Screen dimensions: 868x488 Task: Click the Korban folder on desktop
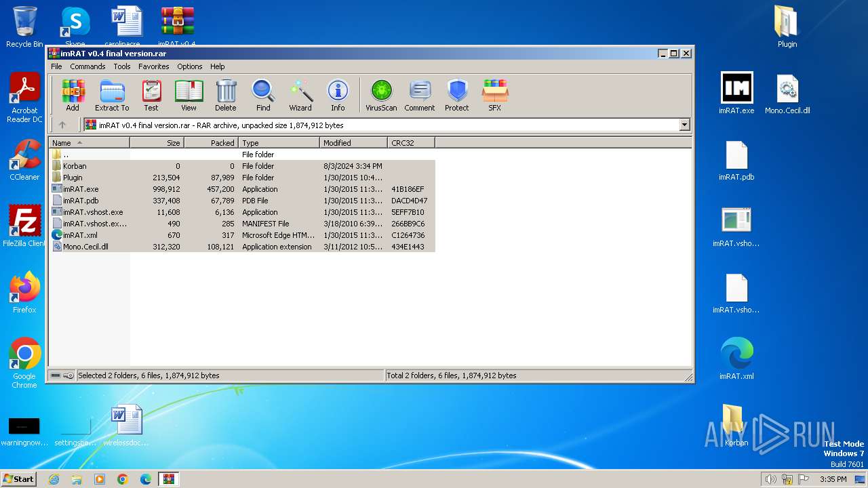736,426
